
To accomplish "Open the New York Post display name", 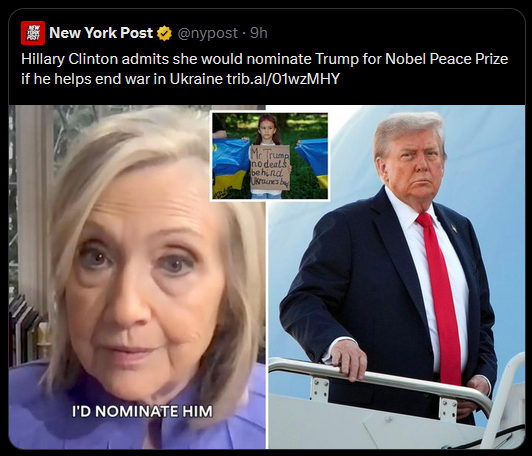I will pyautogui.click(x=101, y=33).
